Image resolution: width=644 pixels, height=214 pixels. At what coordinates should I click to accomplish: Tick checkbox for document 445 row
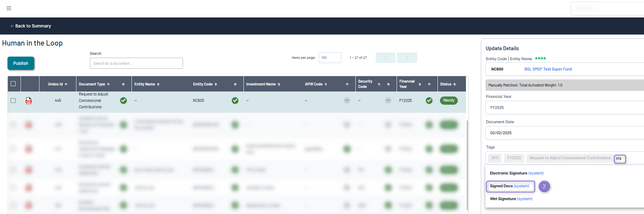click(x=13, y=101)
